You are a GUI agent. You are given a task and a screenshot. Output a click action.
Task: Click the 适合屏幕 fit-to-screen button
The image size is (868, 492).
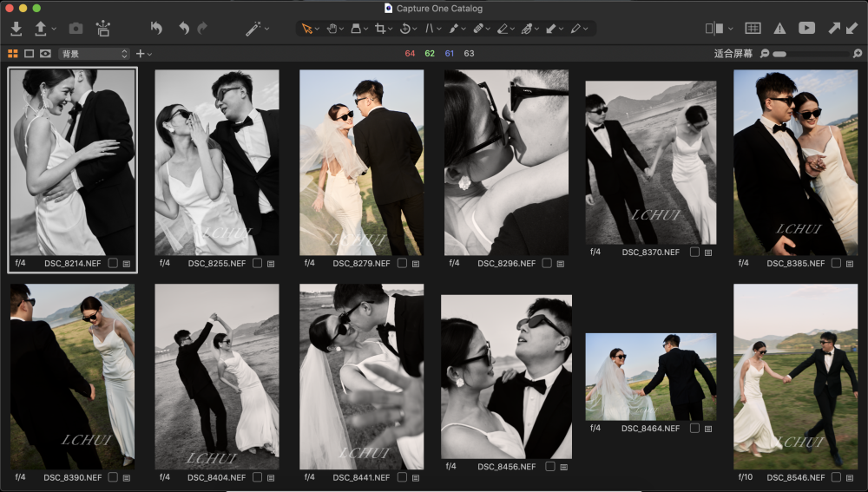733,54
